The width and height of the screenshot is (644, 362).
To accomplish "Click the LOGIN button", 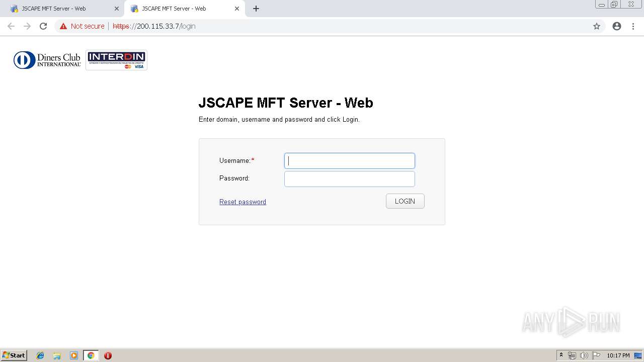I will pyautogui.click(x=405, y=201).
